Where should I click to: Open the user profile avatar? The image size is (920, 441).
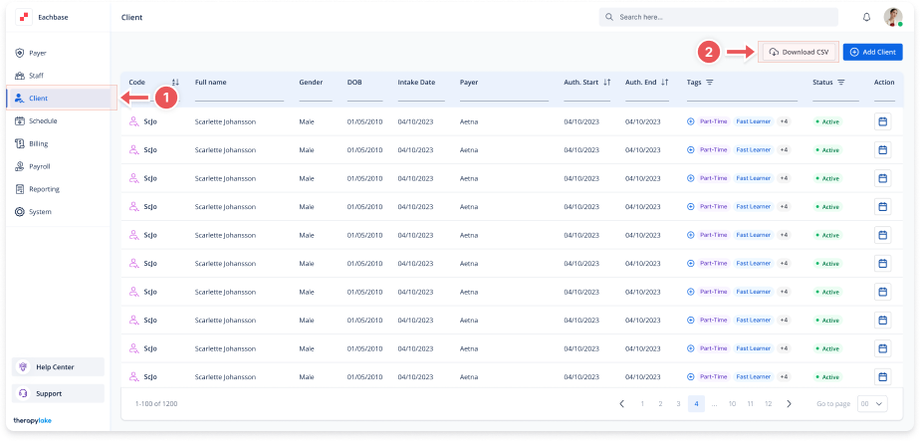click(893, 17)
